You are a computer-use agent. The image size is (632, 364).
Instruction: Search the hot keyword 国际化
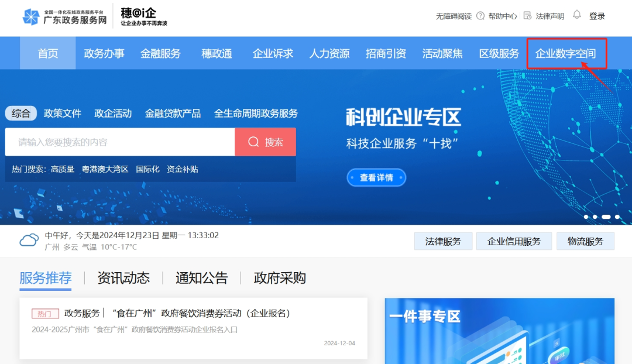(147, 169)
